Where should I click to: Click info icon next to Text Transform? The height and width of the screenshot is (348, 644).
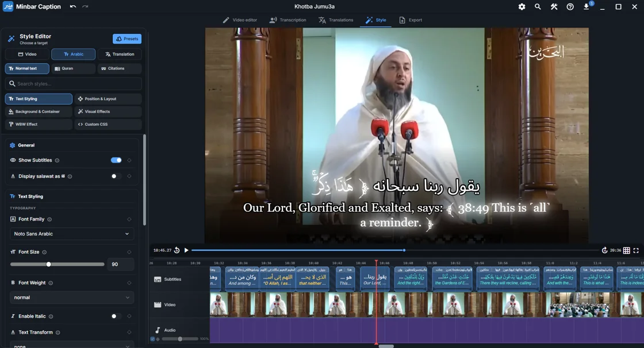tap(58, 332)
